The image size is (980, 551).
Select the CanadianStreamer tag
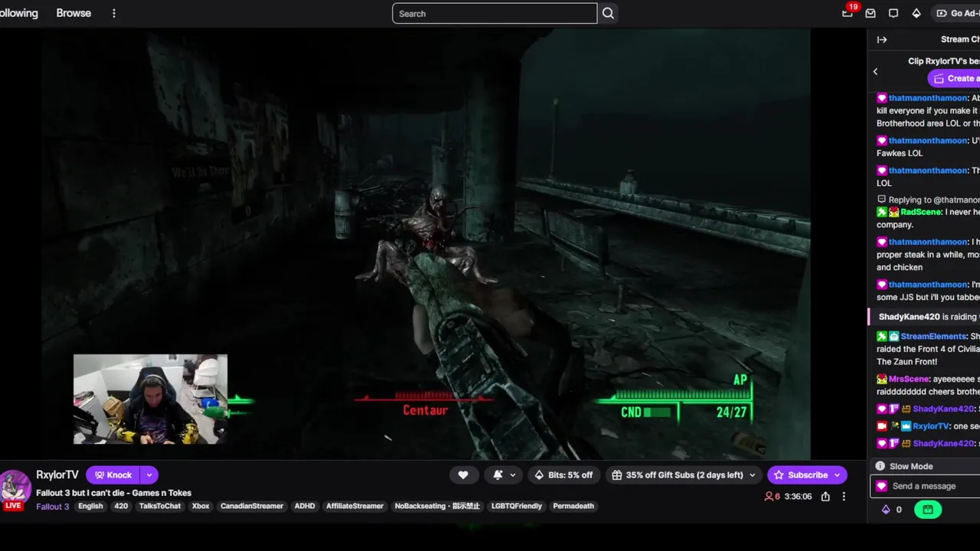pos(252,506)
